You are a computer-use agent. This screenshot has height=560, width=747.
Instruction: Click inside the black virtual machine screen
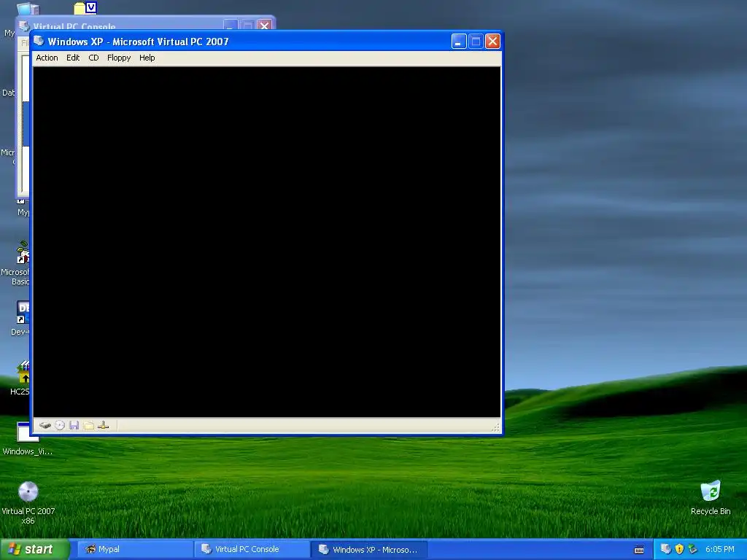[267, 242]
